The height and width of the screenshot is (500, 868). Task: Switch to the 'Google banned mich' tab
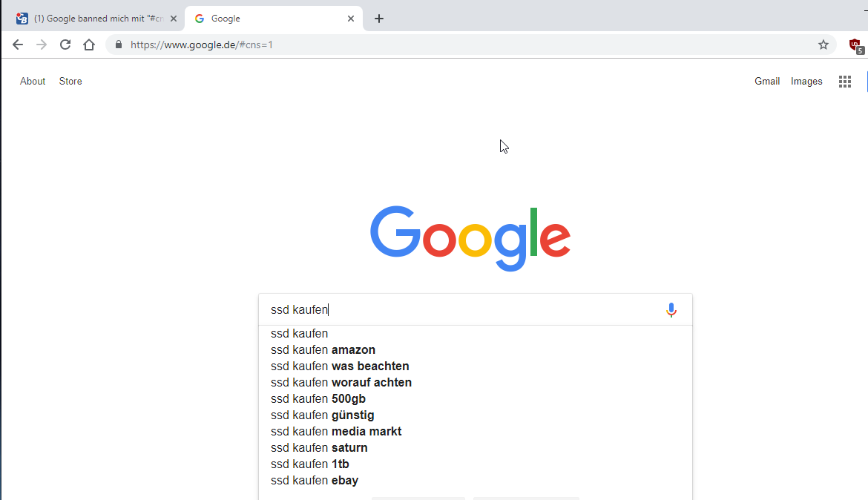pyautogui.click(x=96, y=18)
